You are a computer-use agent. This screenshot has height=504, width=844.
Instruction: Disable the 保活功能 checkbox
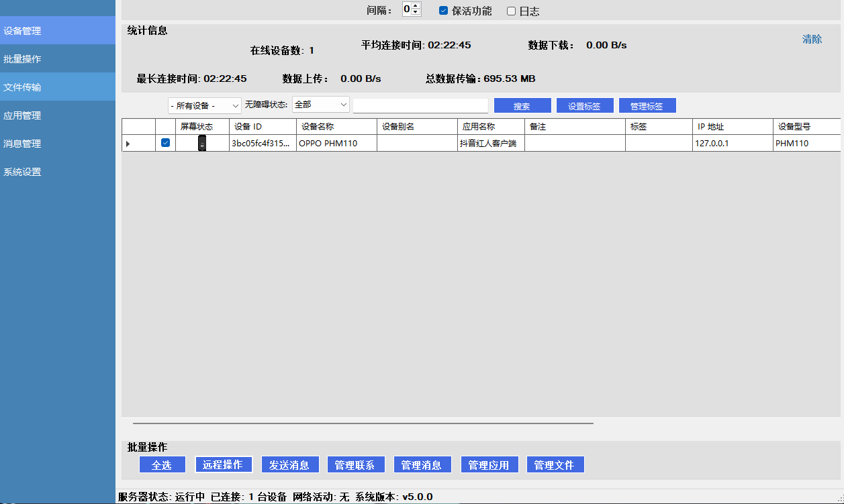click(443, 11)
